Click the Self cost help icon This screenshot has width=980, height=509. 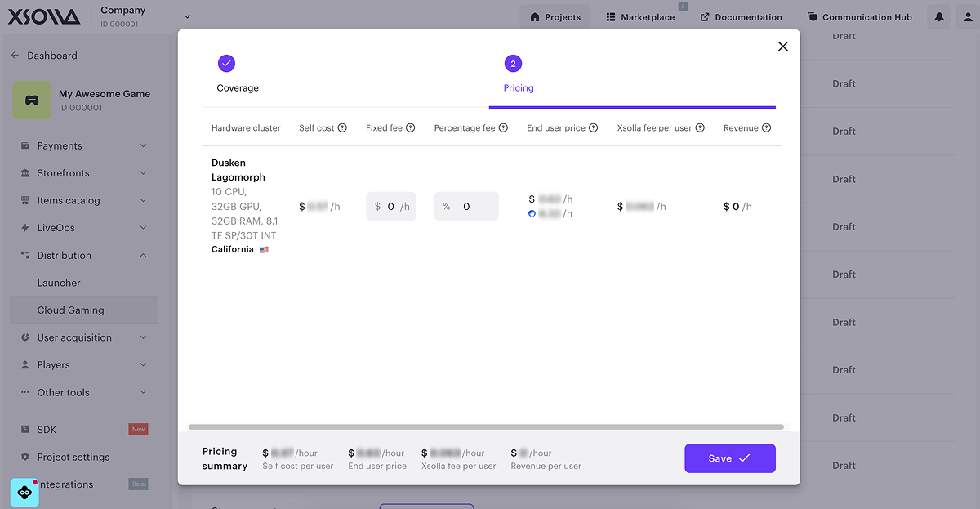point(342,128)
